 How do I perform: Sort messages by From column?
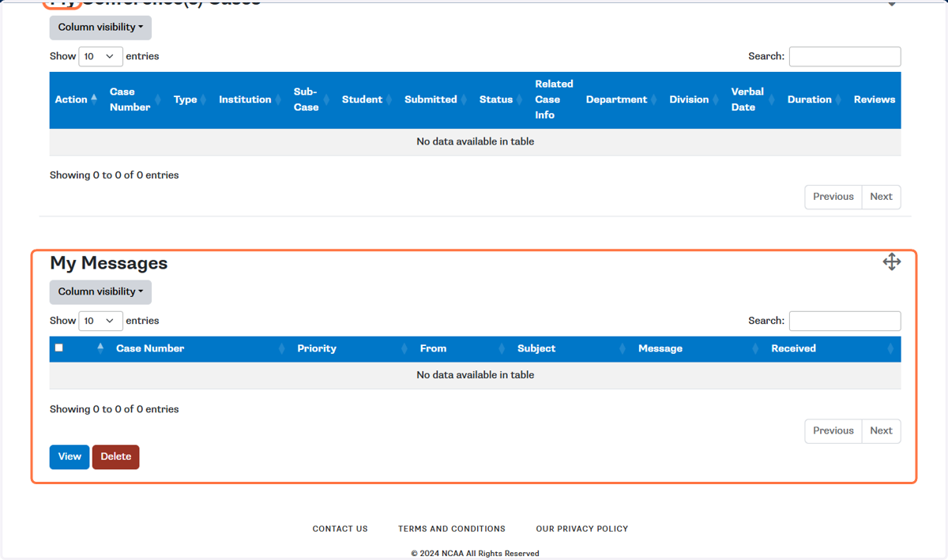[463, 348]
